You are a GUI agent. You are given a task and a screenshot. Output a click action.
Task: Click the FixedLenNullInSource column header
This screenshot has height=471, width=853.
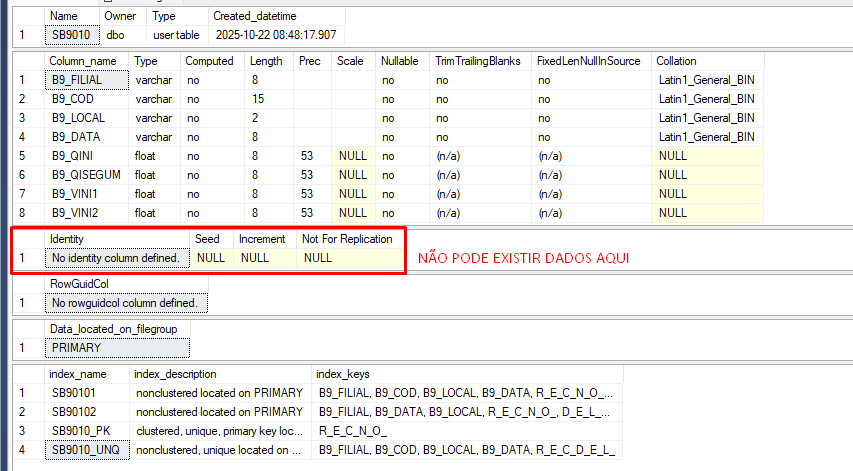(x=592, y=61)
